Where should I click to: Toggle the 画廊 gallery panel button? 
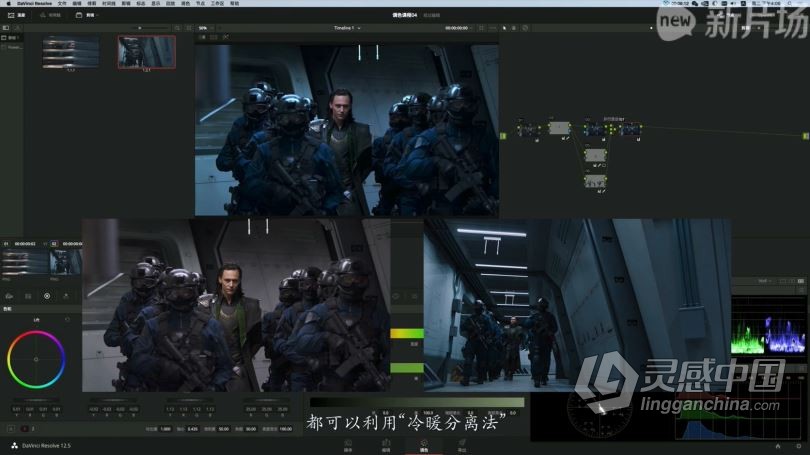[17, 15]
